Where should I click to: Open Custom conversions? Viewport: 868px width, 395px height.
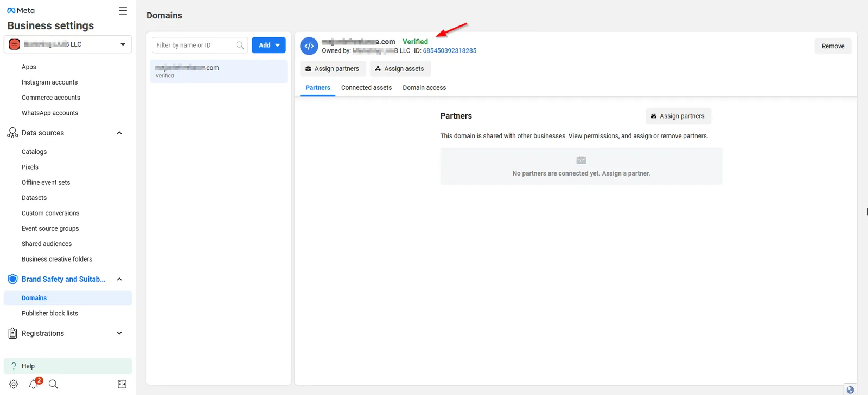coord(50,213)
